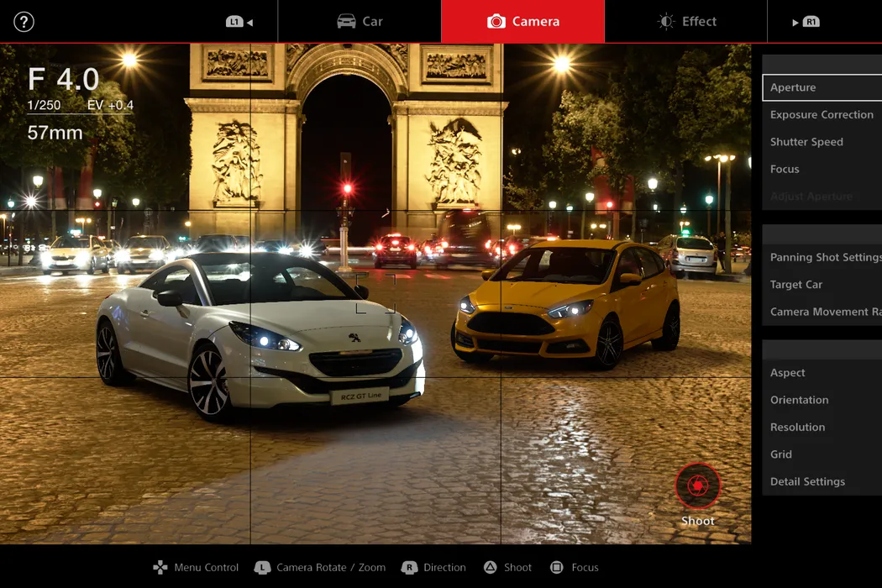Open Exposure Correction setting
The height and width of the screenshot is (588, 882).
(x=822, y=115)
